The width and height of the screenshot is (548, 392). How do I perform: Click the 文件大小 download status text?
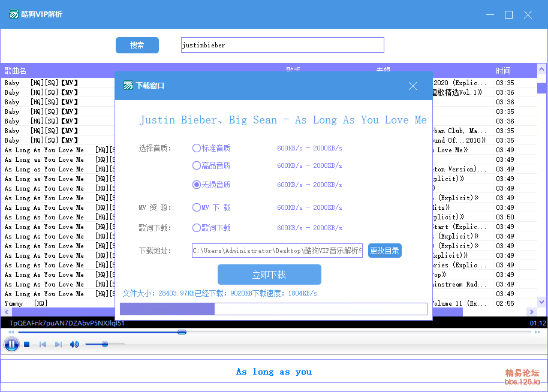(220, 293)
